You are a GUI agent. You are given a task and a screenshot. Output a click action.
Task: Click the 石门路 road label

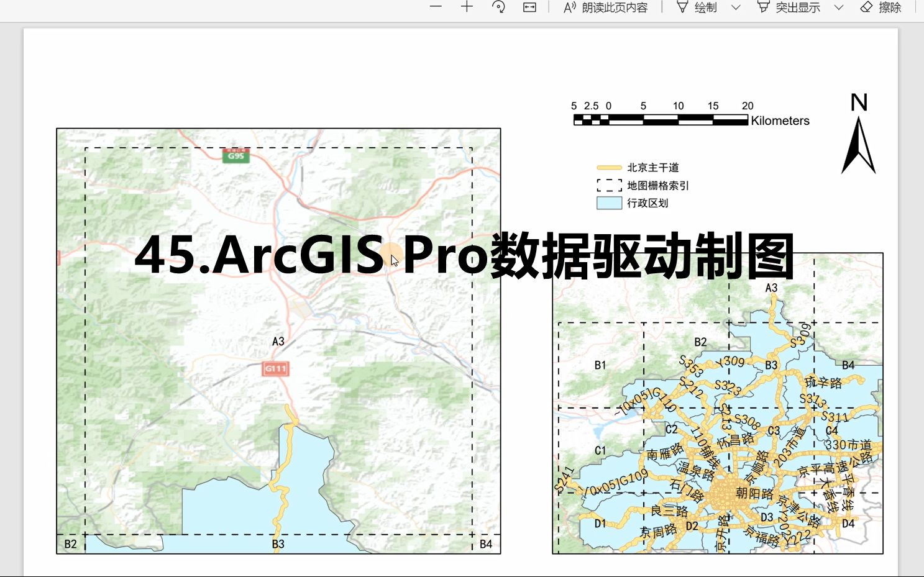tap(687, 491)
